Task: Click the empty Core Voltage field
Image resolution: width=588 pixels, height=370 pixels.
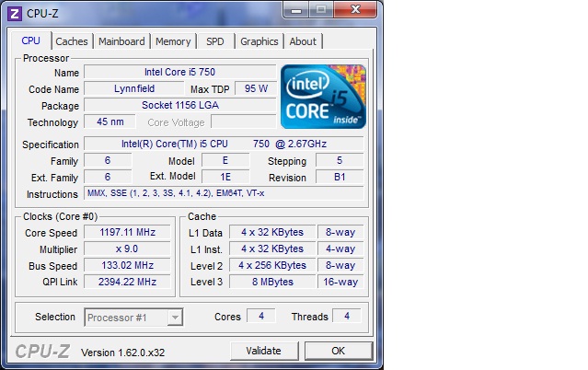Action: [x=244, y=121]
